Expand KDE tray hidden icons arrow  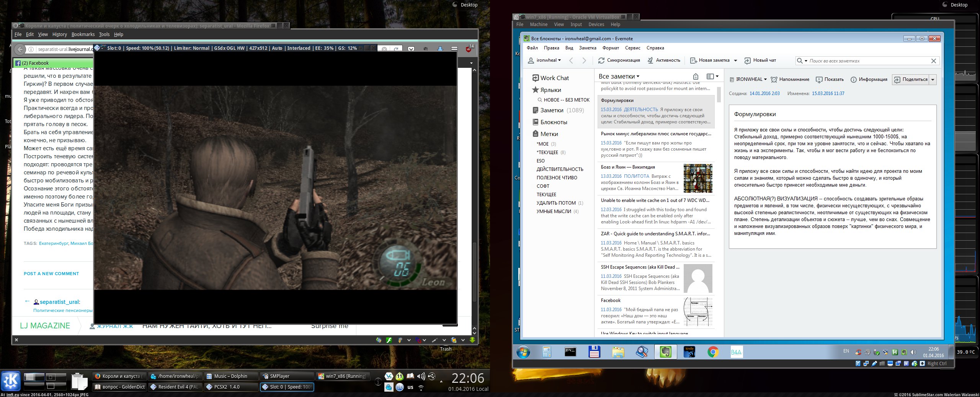[x=441, y=382]
